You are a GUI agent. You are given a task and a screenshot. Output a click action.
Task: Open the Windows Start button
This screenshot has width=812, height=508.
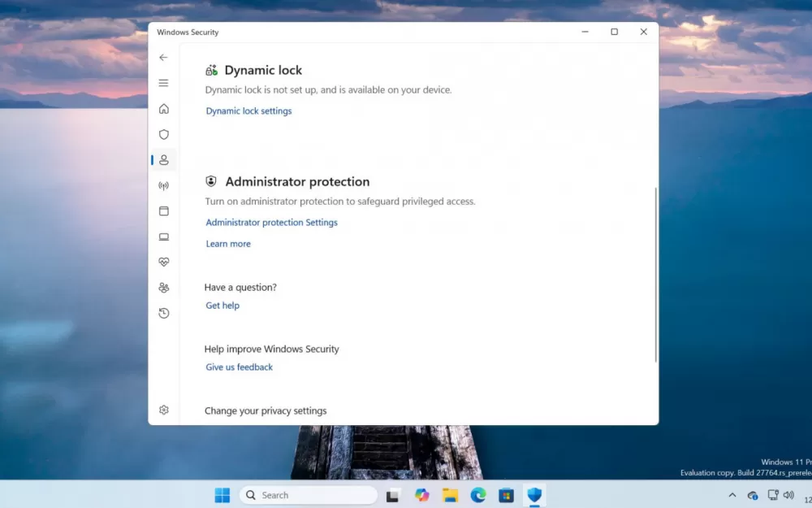(x=222, y=495)
